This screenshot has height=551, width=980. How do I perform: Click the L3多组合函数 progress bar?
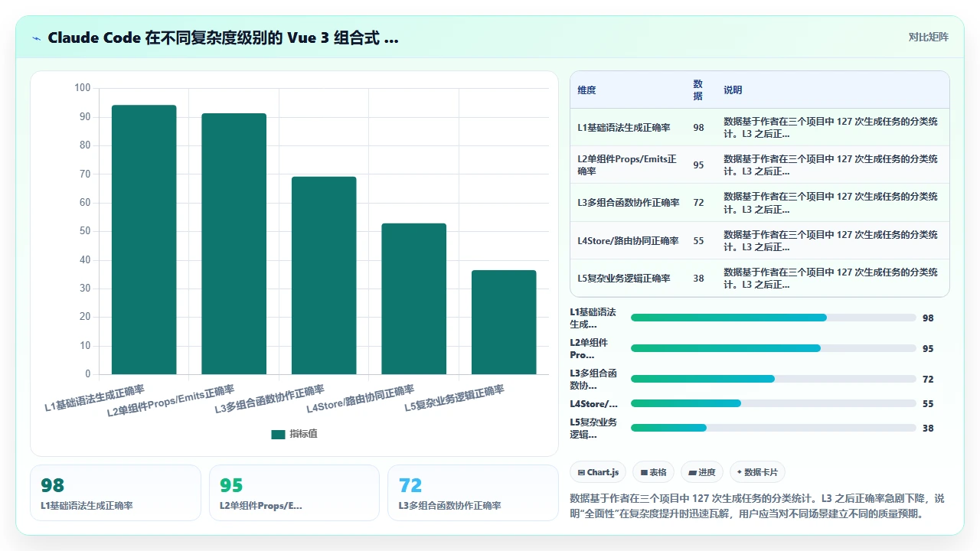pyautogui.click(x=773, y=379)
